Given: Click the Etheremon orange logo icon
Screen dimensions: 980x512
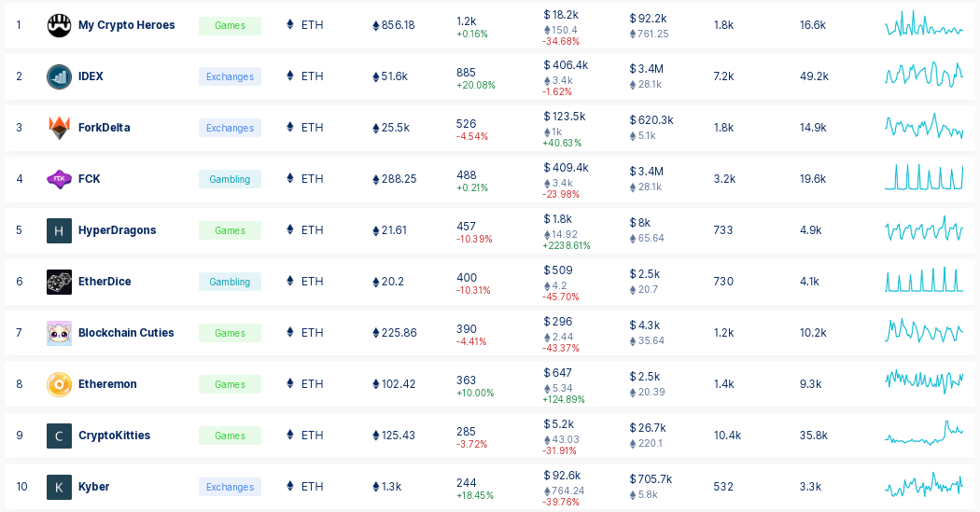Looking at the screenshot, I should (x=59, y=384).
